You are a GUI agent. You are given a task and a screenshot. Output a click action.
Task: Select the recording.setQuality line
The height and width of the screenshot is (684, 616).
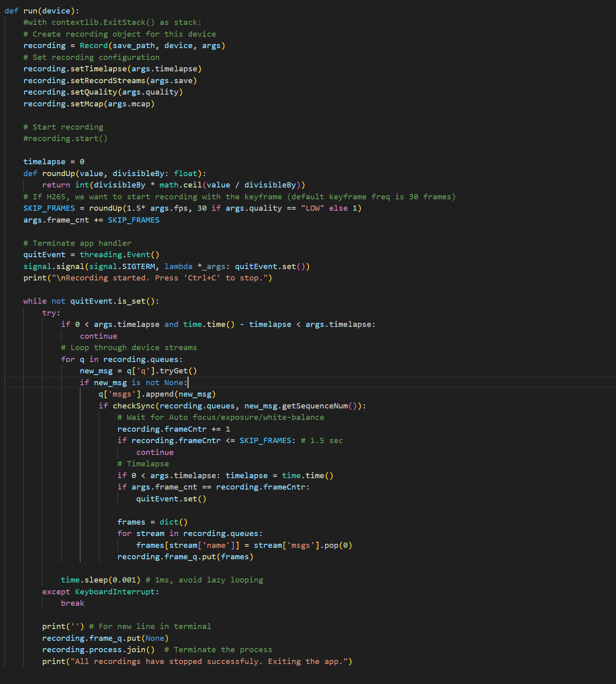[103, 92]
